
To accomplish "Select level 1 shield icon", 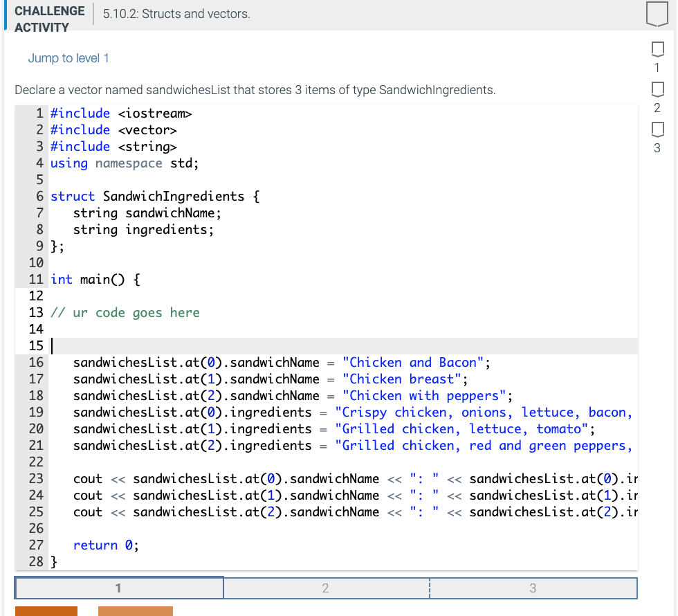I will pos(657,49).
